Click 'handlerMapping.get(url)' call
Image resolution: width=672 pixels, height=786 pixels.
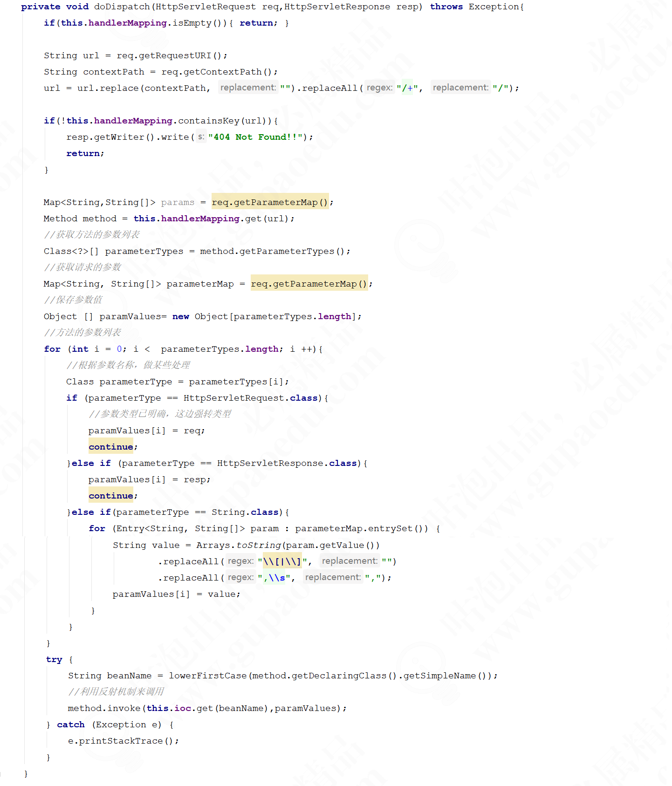[x=225, y=219]
